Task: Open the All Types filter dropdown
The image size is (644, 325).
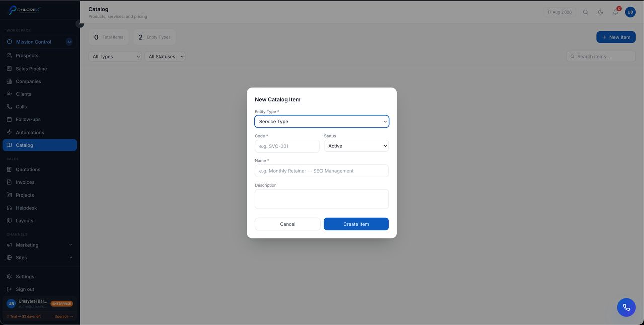Action: [x=115, y=56]
